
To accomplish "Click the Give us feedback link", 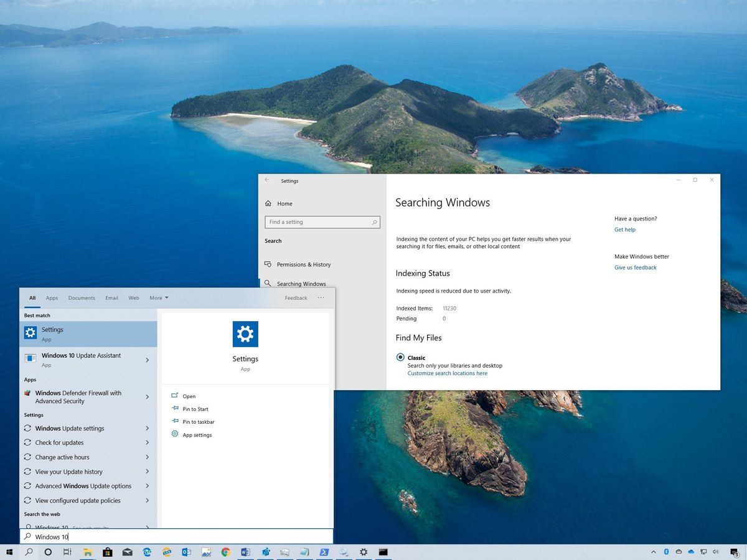I will (x=635, y=267).
